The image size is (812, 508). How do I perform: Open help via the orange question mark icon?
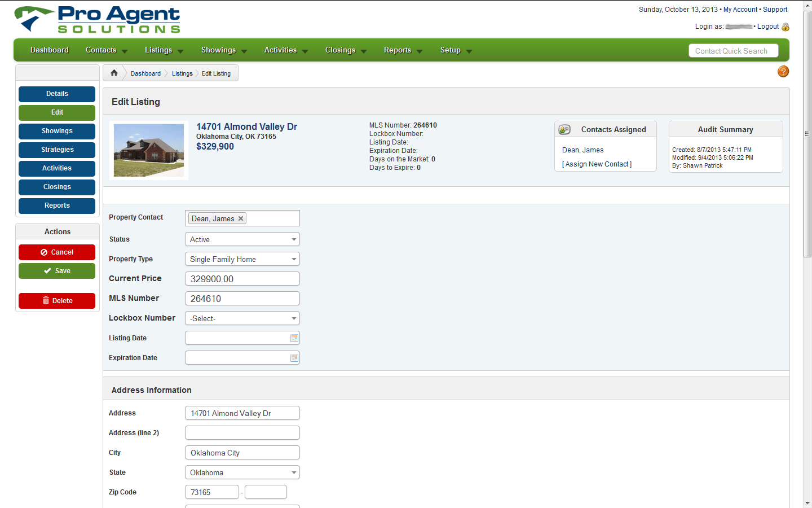coord(783,72)
